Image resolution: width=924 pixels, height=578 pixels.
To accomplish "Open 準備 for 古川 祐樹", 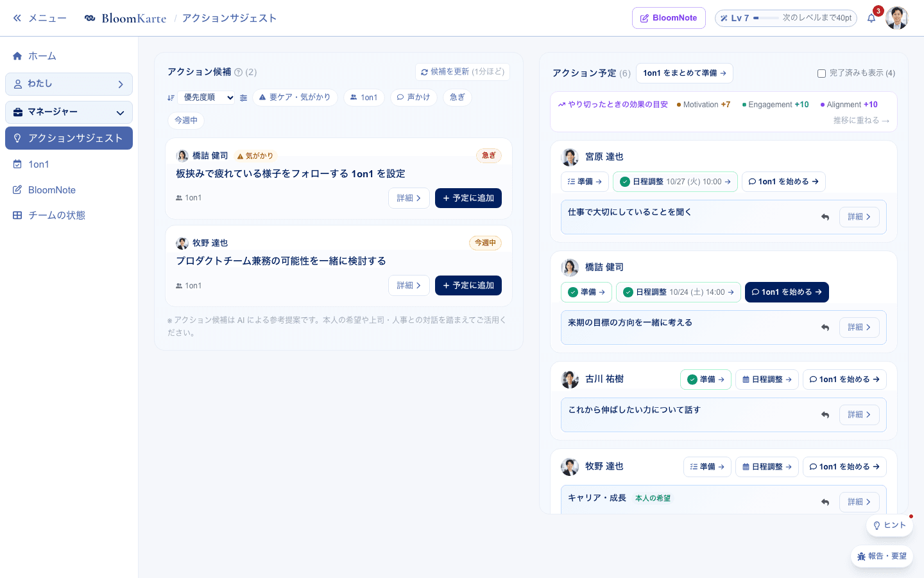I will click(x=706, y=380).
